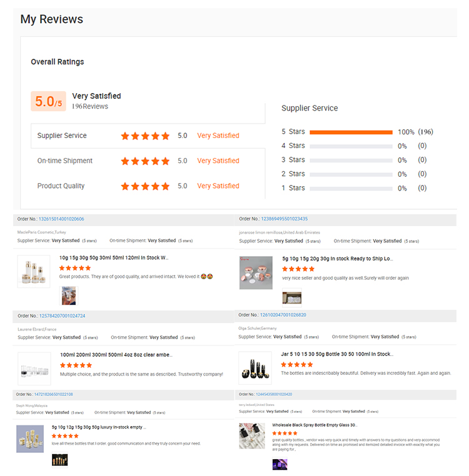Open order number 132615014001020606
Screen dimensions: 469x476
61,219
